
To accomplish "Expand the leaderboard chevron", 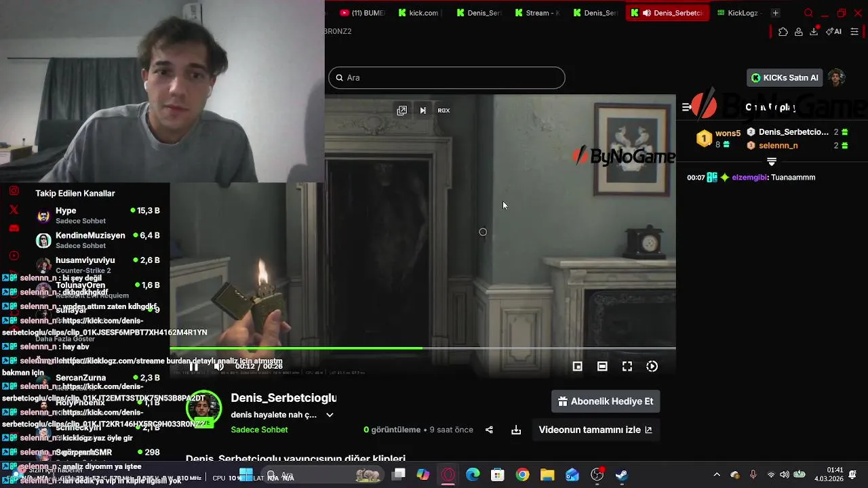I will 771,161.
